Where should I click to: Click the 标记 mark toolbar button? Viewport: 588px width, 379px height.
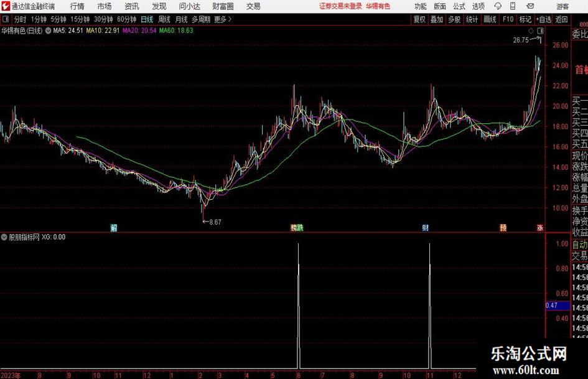(525, 19)
